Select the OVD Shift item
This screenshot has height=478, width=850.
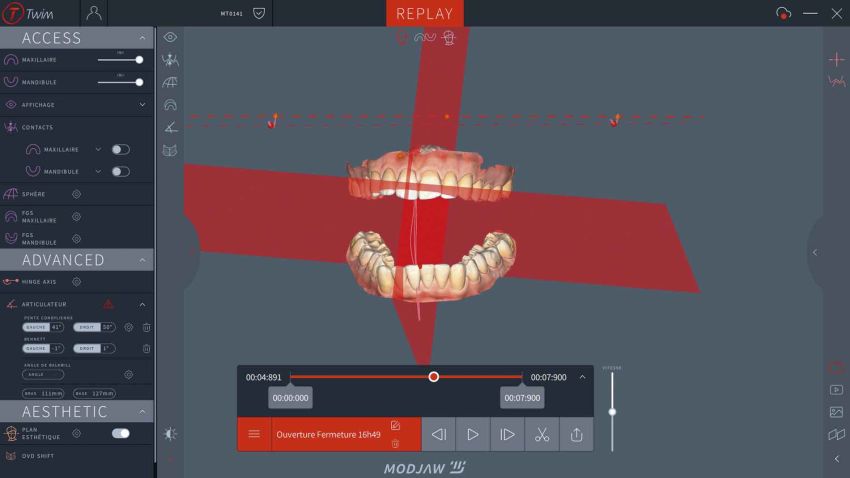point(38,456)
